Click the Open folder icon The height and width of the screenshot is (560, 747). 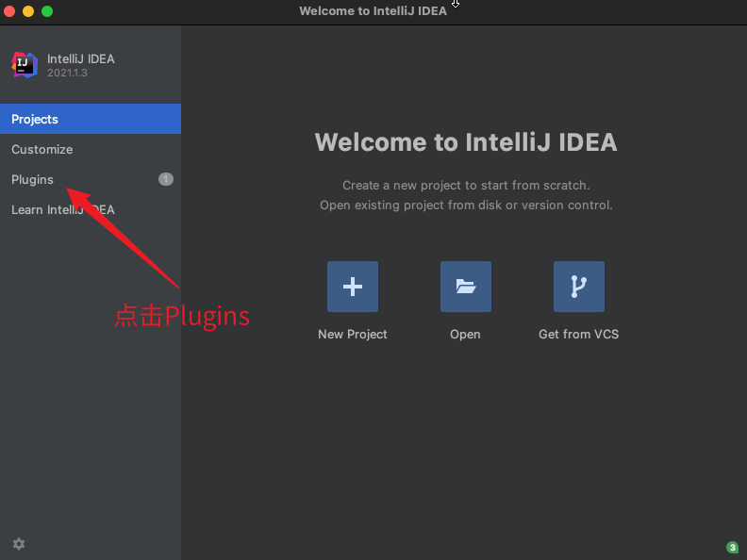(465, 287)
